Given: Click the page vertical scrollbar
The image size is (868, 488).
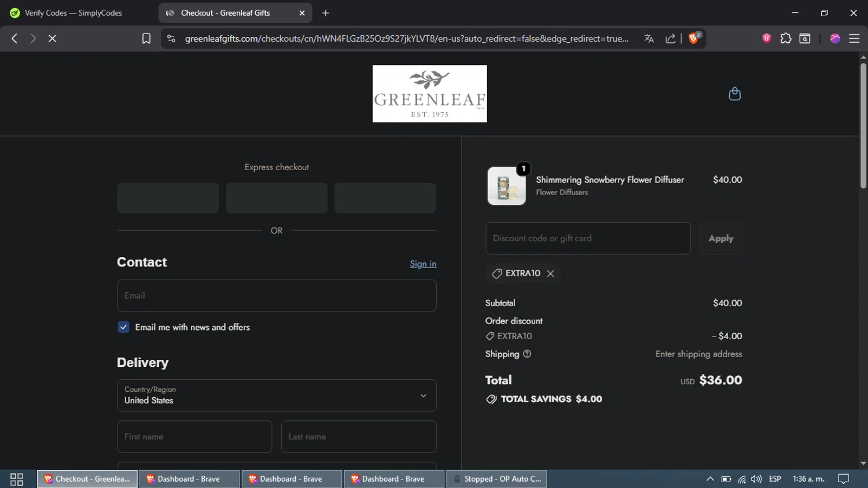Looking at the screenshot, I should 863,126.
